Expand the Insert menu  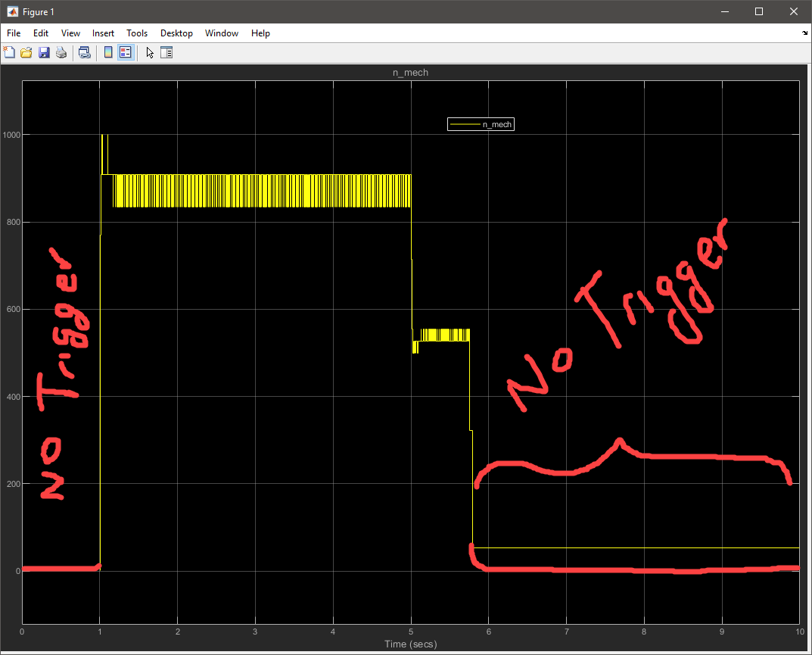pos(103,33)
